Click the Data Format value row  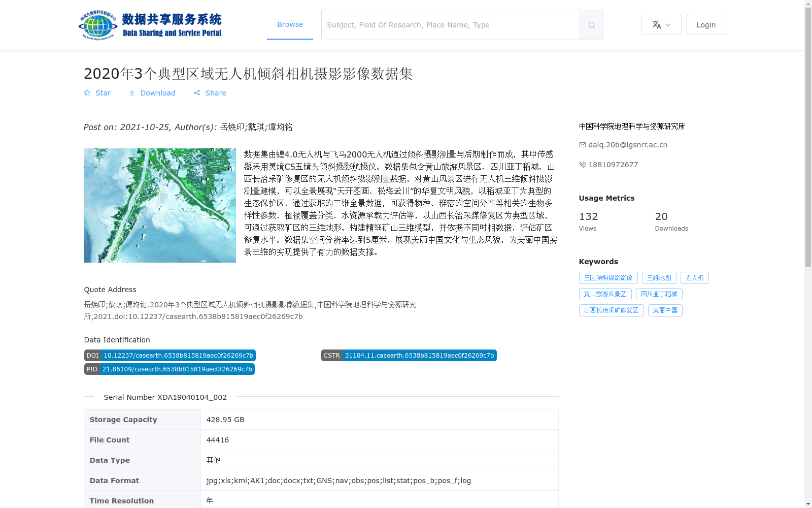[x=379, y=481]
